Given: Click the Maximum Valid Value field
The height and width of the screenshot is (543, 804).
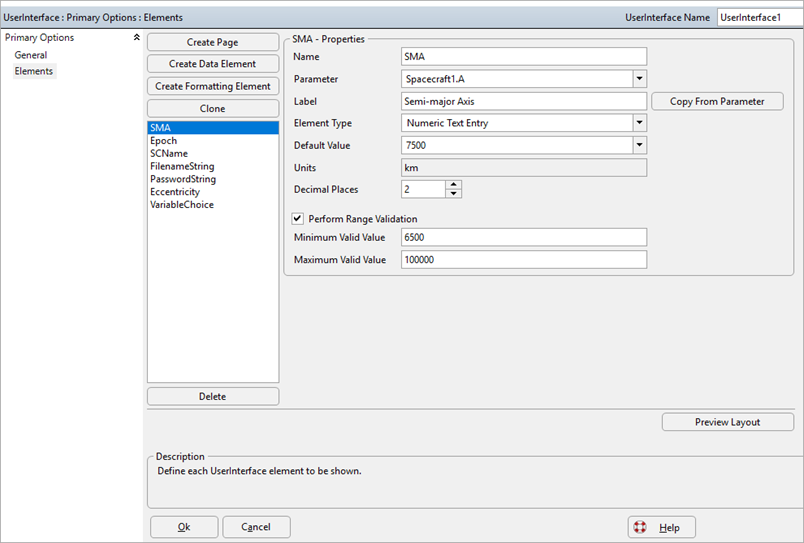Looking at the screenshot, I should [524, 260].
